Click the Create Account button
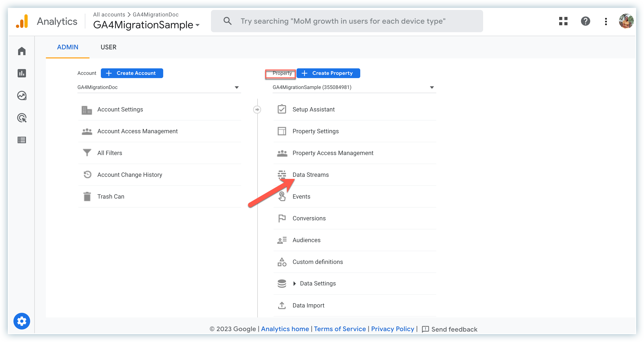The height and width of the screenshot is (342, 644). tap(132, 73)
